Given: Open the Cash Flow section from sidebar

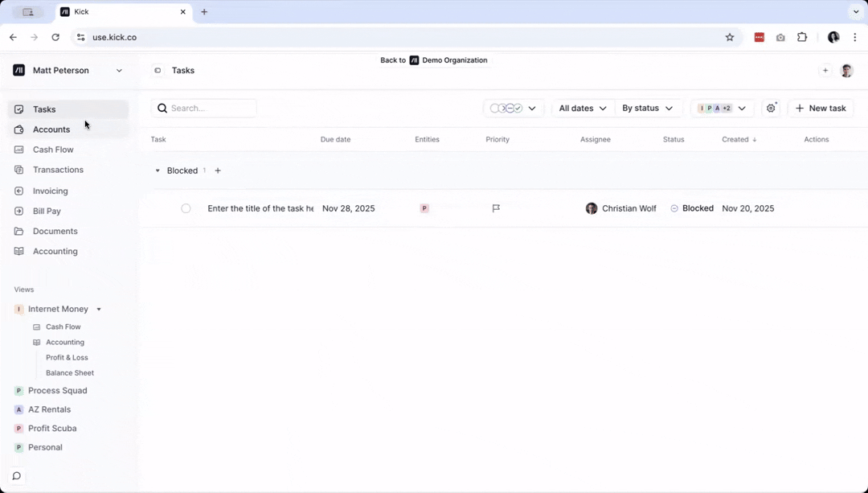Looking at the screenshot, I should coord(53,149).
